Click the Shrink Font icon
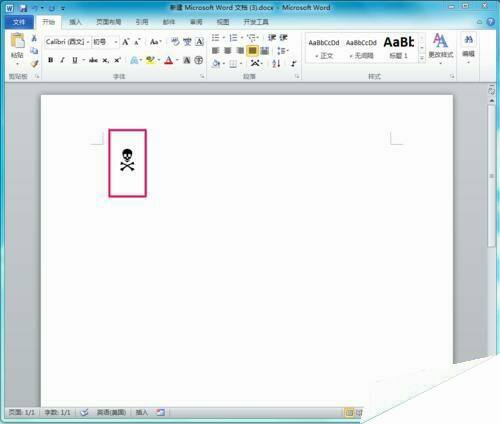This screenshot has height=424, width=500. click(x=137, y=42)
